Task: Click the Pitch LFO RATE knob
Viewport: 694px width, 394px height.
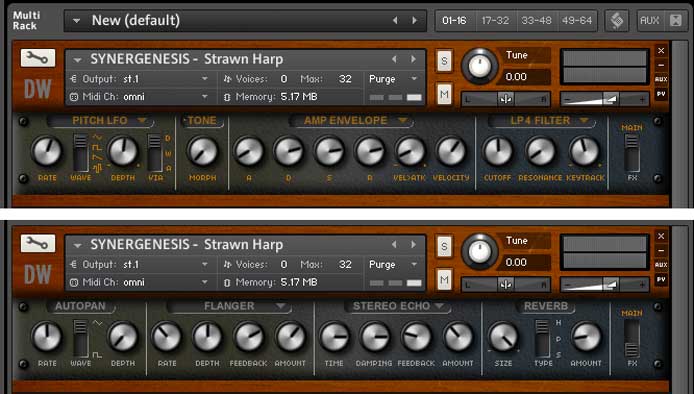Action: point(47,151)
